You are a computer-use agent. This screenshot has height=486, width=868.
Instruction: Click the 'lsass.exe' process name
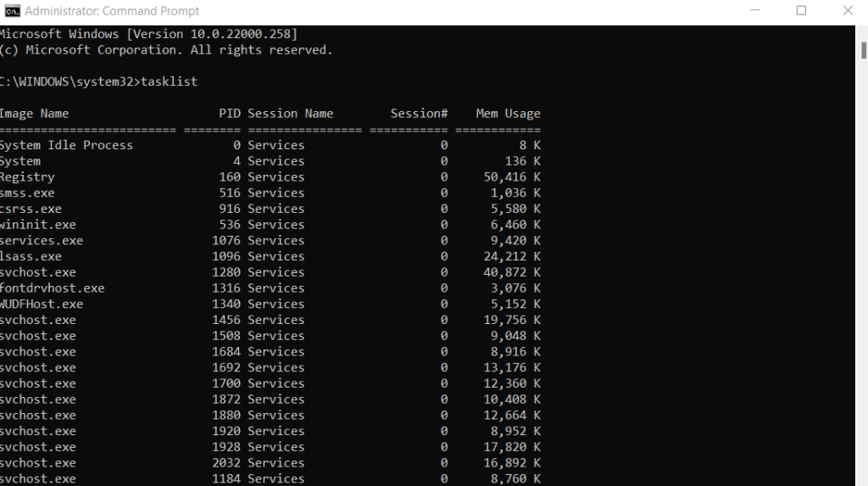pyautogui.click(x=31, y=257)
